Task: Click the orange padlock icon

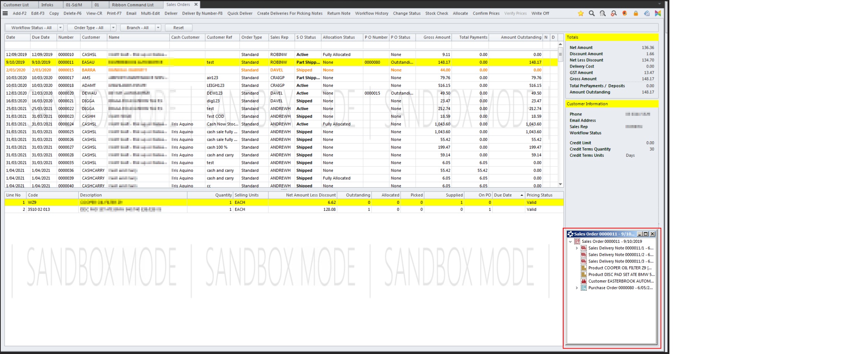Action: (635, 14)
